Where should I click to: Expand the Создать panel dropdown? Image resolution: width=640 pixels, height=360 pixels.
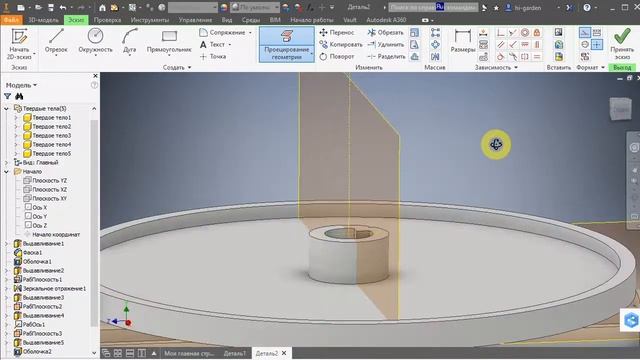coord(177,67)
